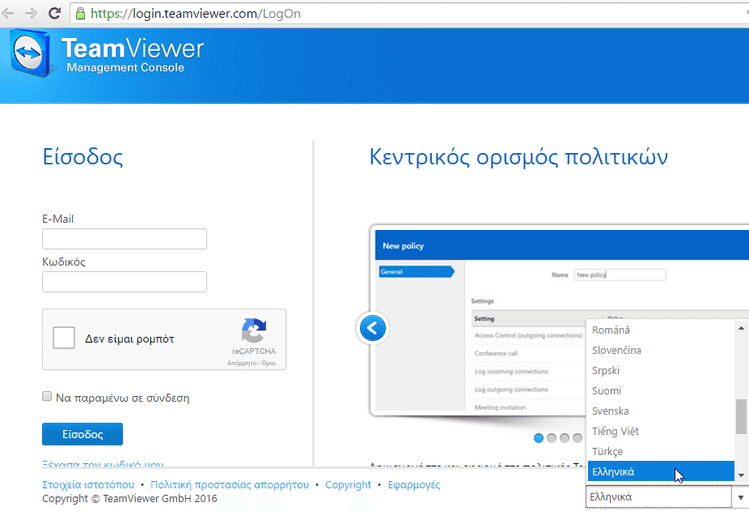The width and height of the screenshot is (749, 511).
Task: Click the Ελληνικά language combo box field
Action: 659,497
